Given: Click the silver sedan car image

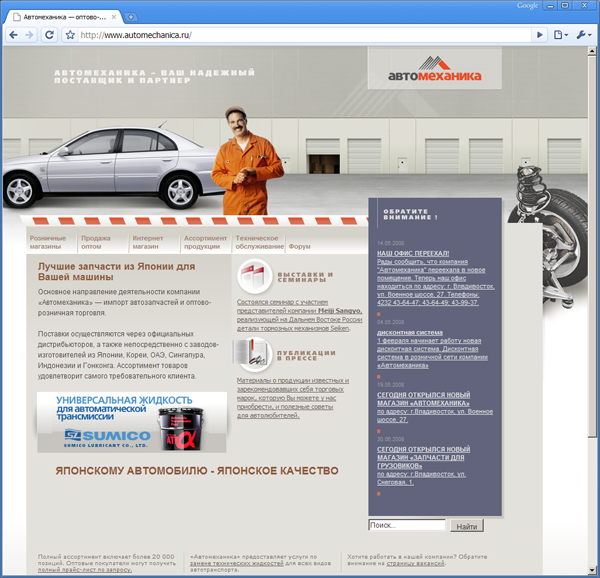Looking at the screenshot, I should coord(111,168).
